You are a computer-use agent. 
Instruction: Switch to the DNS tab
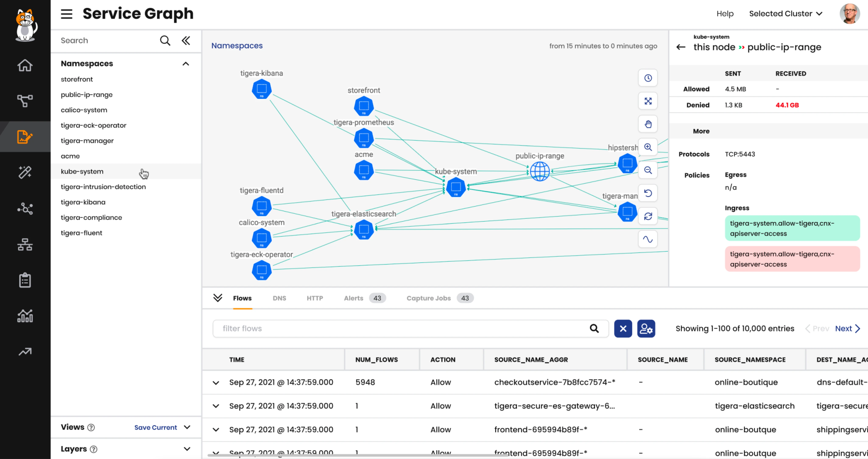[279, 298]
